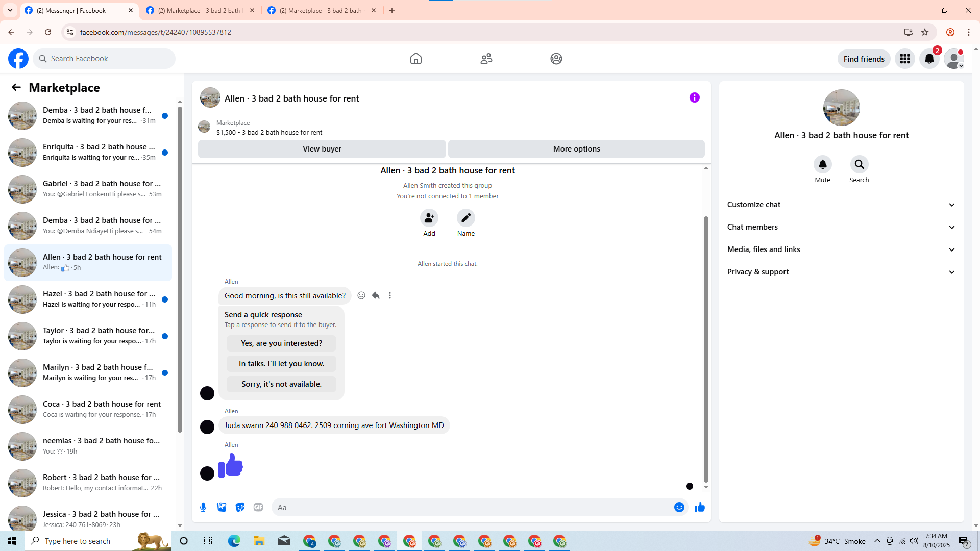Attach a photo using the image icon

pos(222,507)
